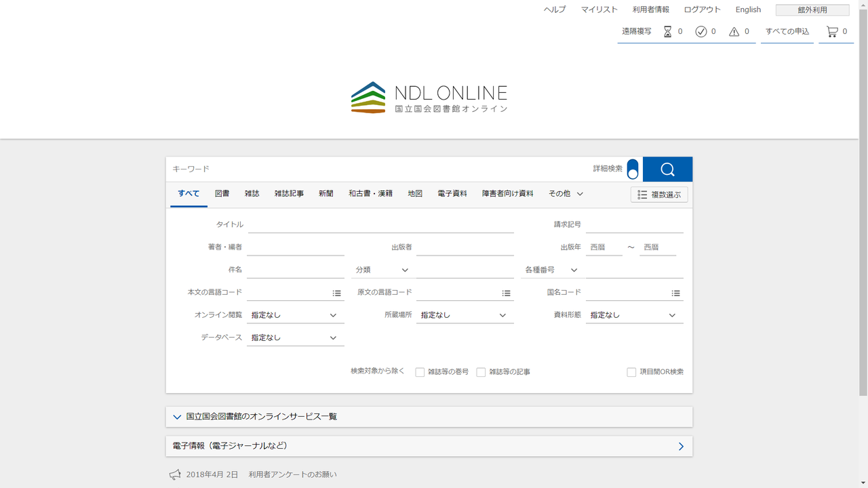The width and height of the screenshot is (868, 488).
Task: Click the 請求記号 input field
Action: [x=635, y=224]
